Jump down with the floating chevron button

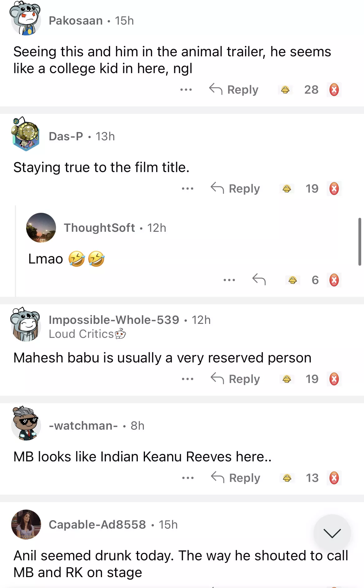click(332, 533)
